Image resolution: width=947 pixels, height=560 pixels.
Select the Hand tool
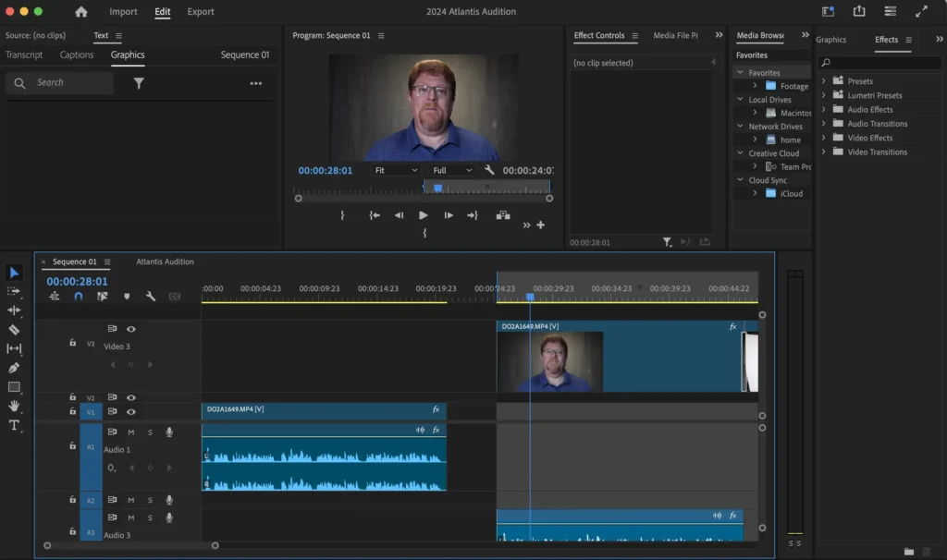tap(14, 406)
